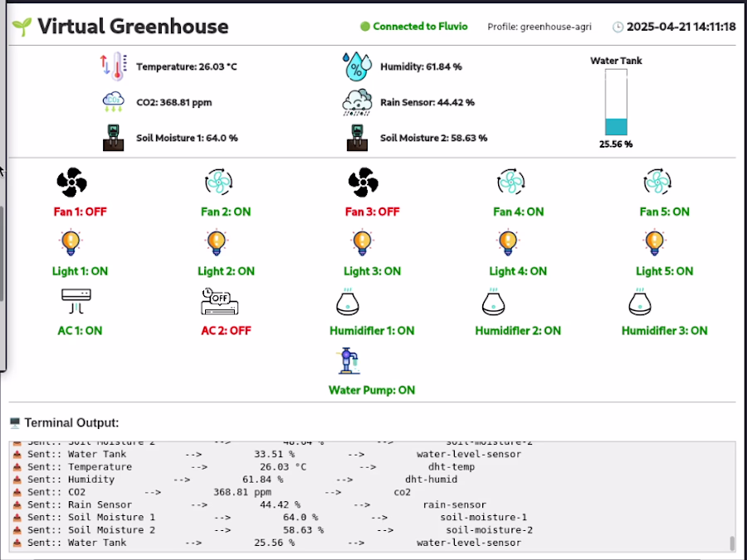
Task: Click the AC 1 air conditioner icon
Action: (76, 301)
